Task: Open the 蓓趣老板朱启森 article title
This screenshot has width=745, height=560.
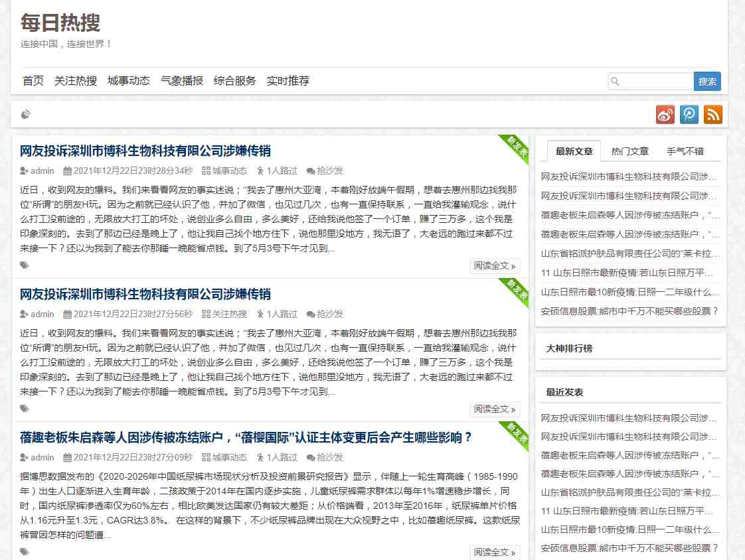Action: coord(246,438)
